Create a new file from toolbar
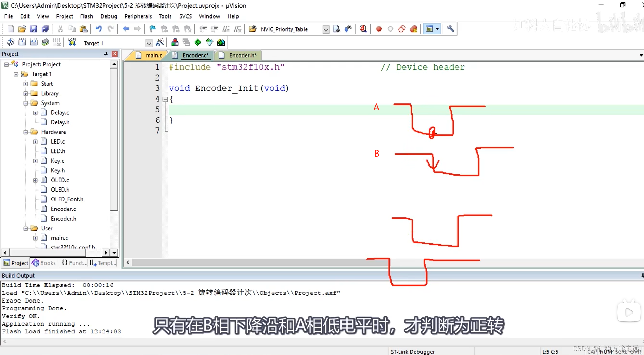Image resolution: width=644 pixels, height=355 pixels. (x=11, y=29)
